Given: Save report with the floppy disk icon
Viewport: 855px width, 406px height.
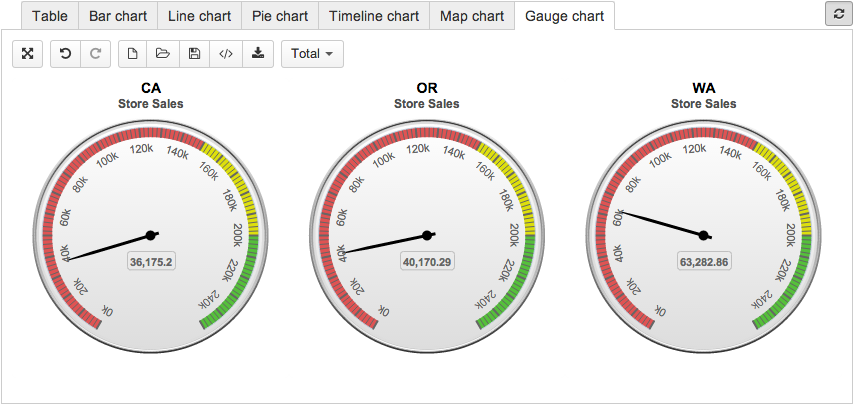Looking at the screenshot, I should pyautogui.click(x=194, y=54).
